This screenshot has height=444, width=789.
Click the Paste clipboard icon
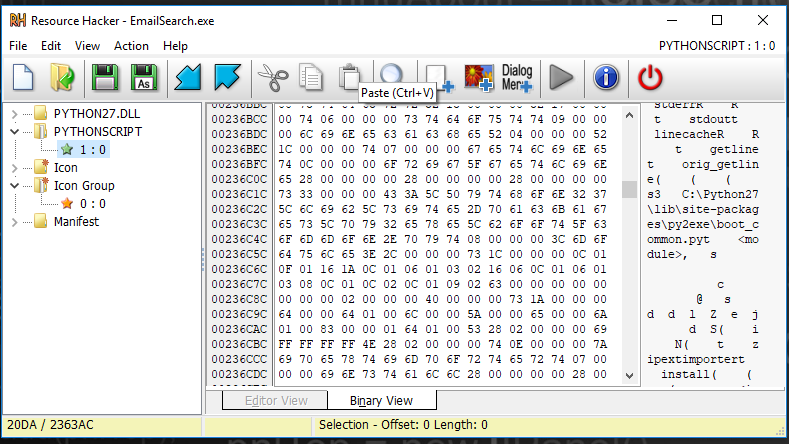coord(349,76)
